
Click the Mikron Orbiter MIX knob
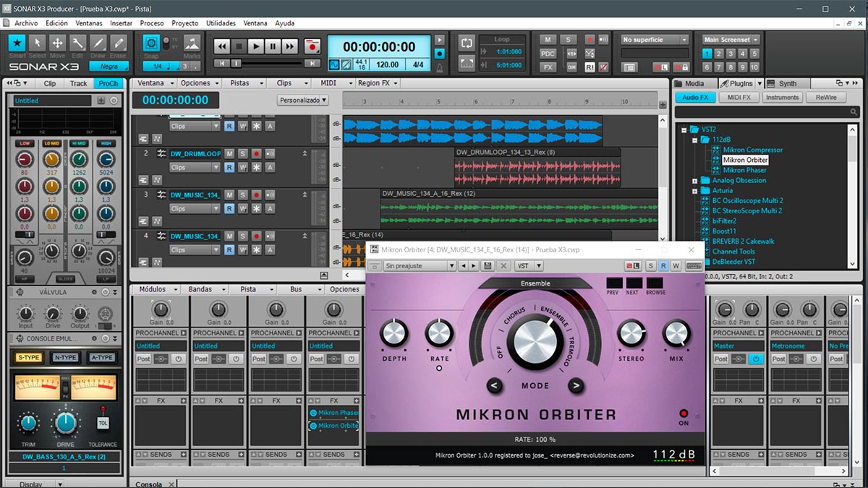(676, 333)
